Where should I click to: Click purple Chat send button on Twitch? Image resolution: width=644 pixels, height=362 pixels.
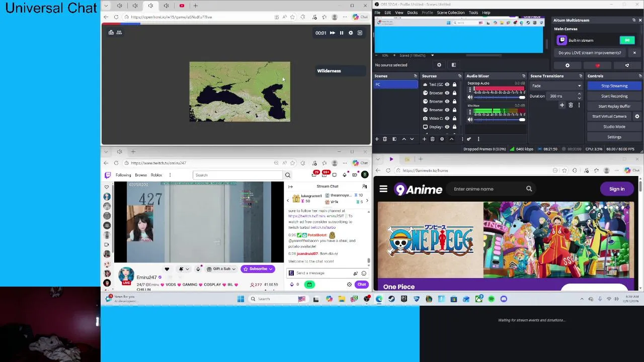click(x=362, y=285)
